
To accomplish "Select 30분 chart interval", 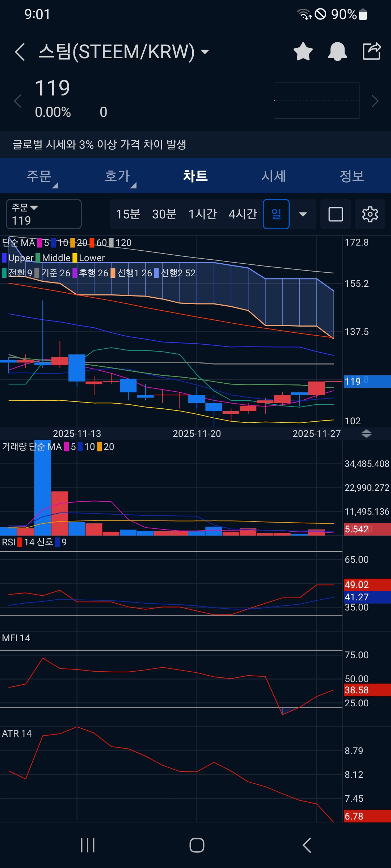I will coord(164,214).
